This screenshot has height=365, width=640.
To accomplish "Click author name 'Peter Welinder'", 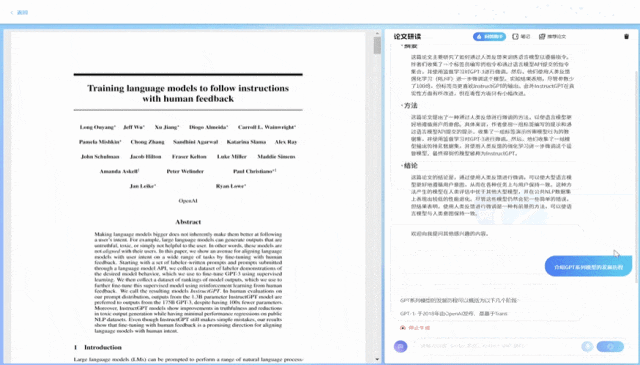I will [185, 171].
